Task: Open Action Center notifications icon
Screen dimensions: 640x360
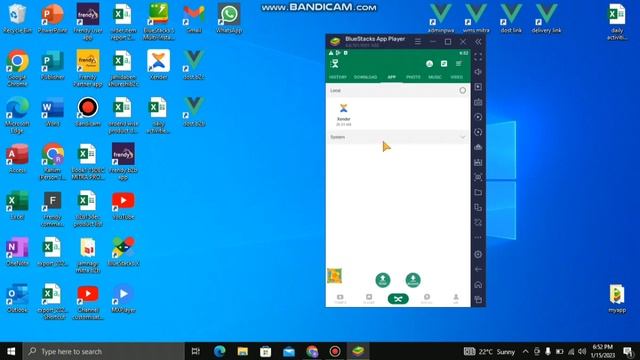Action: click(628, 351)
